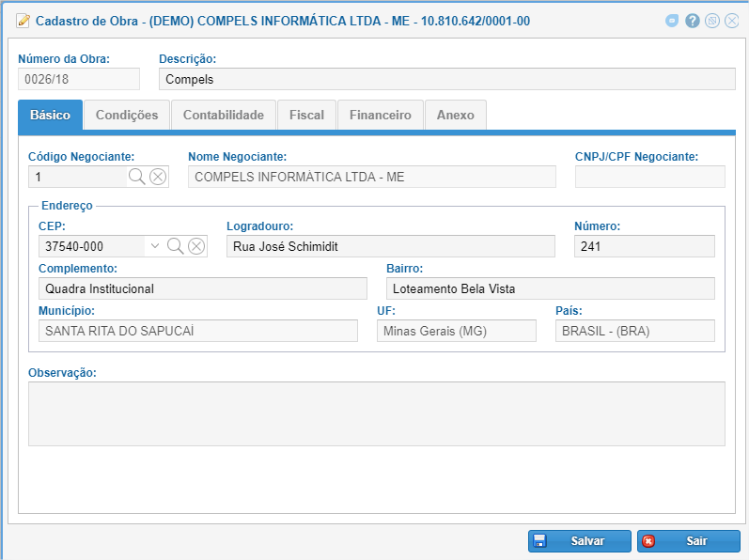This screenshot has height=560, width=749.
Task: Clear the Código Negociante field with X icon
Action: click(158, 177)
